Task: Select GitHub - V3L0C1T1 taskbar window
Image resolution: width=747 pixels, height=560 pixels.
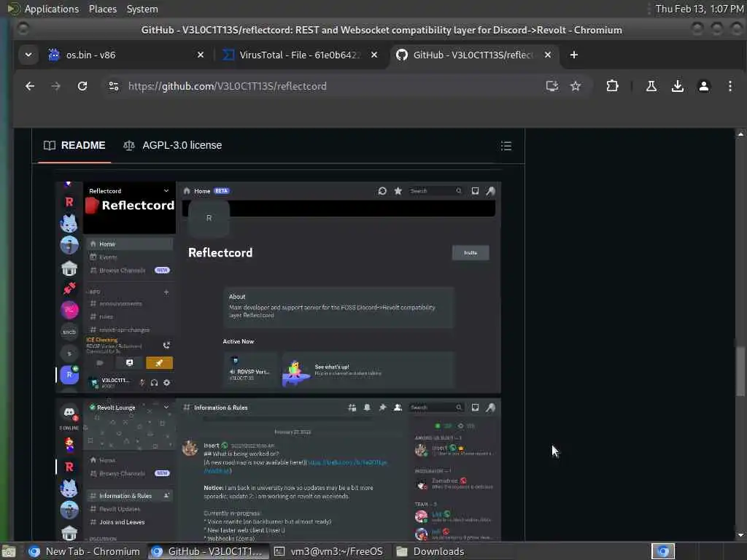Action: [x=208, y=551]
